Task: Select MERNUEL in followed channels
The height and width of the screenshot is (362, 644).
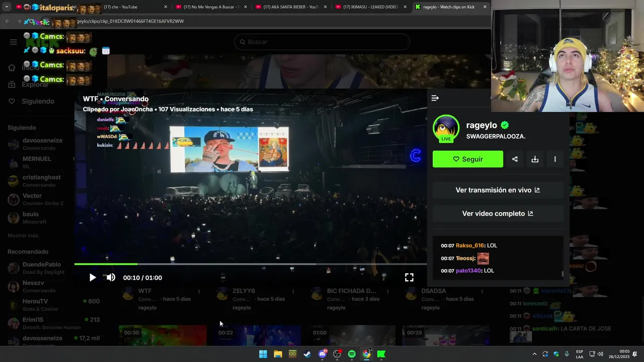Action: [x=38, y=162]
